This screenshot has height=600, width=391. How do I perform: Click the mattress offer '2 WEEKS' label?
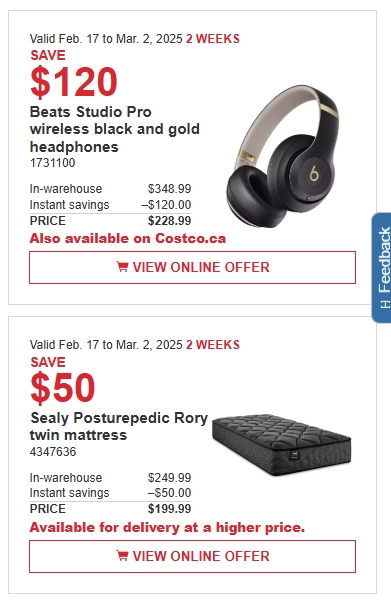click(x=213, y=345)
